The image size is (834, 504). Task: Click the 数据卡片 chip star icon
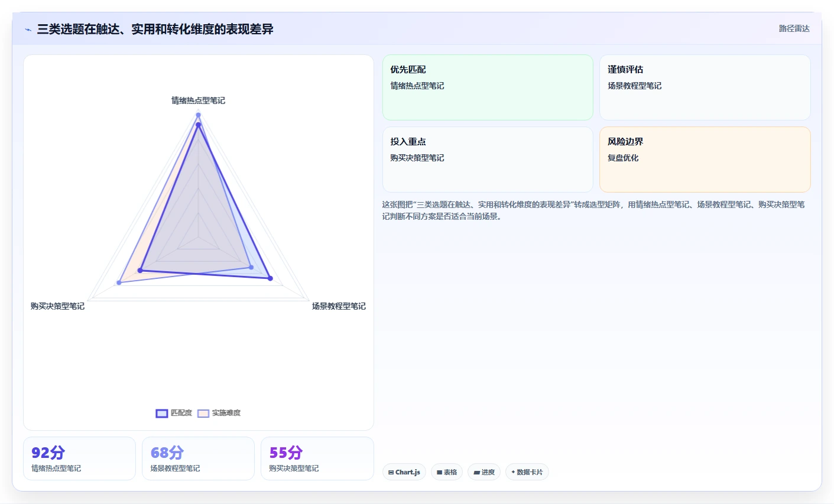pos(513,472)
